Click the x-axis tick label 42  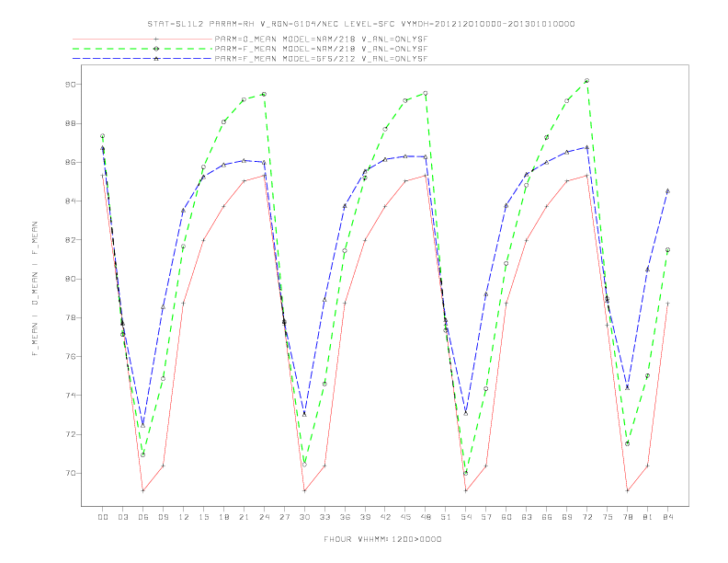[x=385, y=517]
